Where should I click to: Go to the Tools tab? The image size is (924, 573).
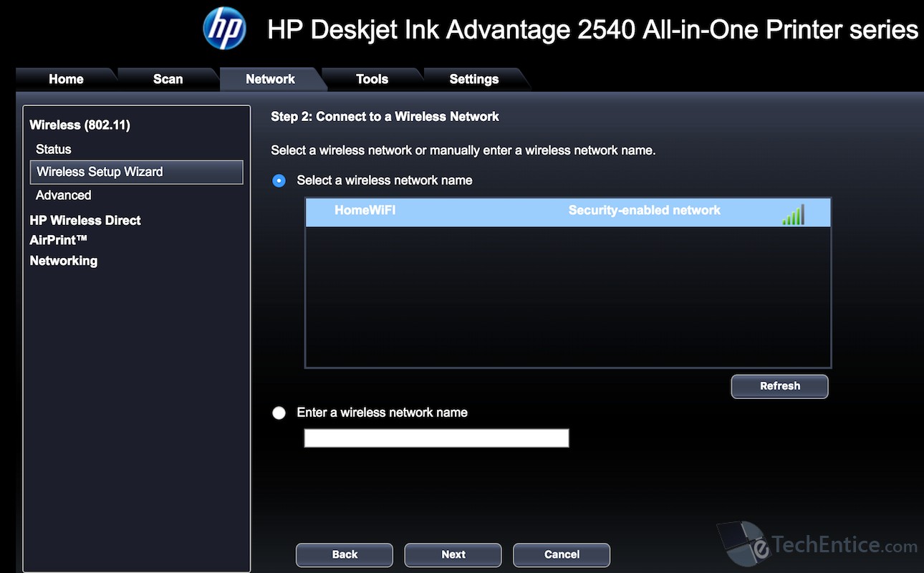click(372, 80)
